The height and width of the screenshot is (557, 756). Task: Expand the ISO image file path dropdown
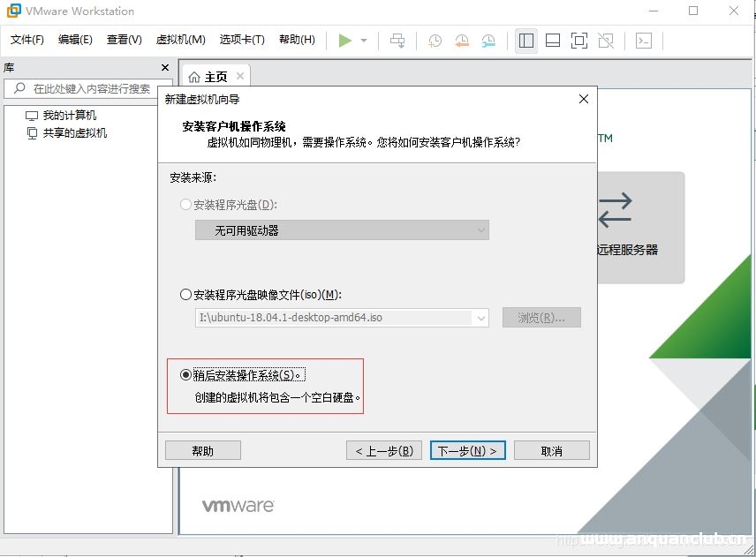(480, 318)
